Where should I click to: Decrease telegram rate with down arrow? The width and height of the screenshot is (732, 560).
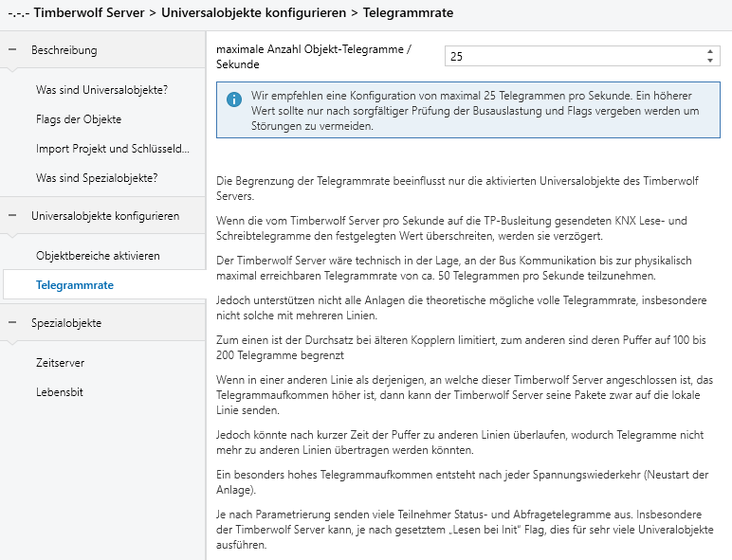[x=710, y=61]
